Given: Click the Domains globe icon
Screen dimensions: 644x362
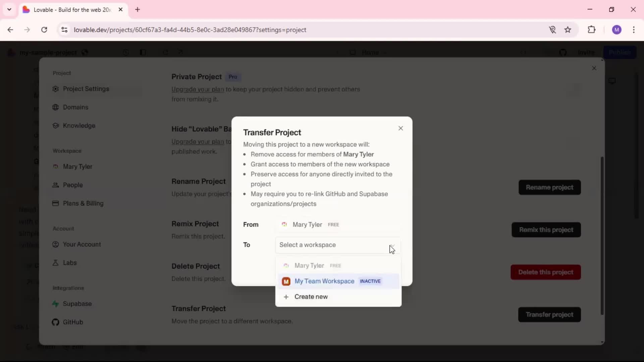Looking at the screenshot, I should [x=55, y=107].
